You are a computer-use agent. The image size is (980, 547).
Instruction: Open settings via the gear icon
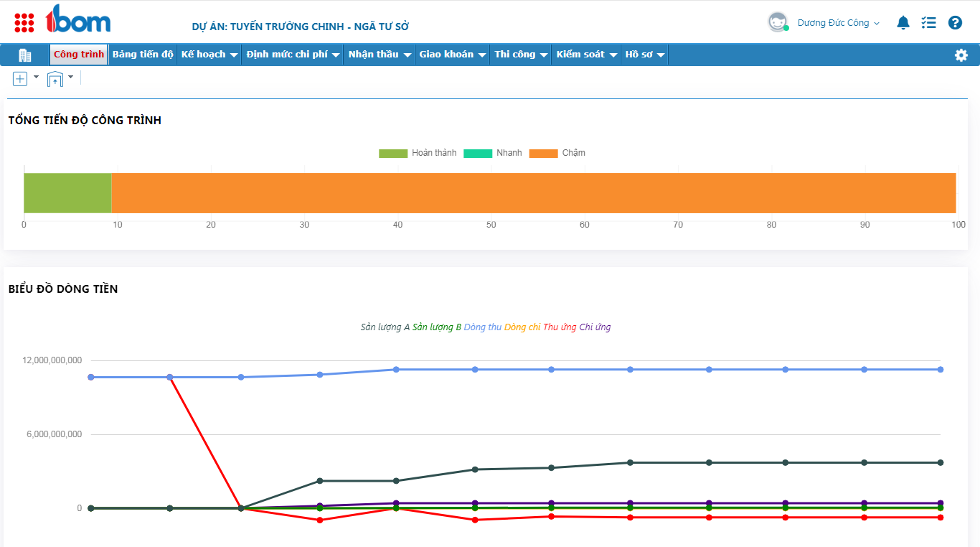pyautogui.click(x=961, y=55)
